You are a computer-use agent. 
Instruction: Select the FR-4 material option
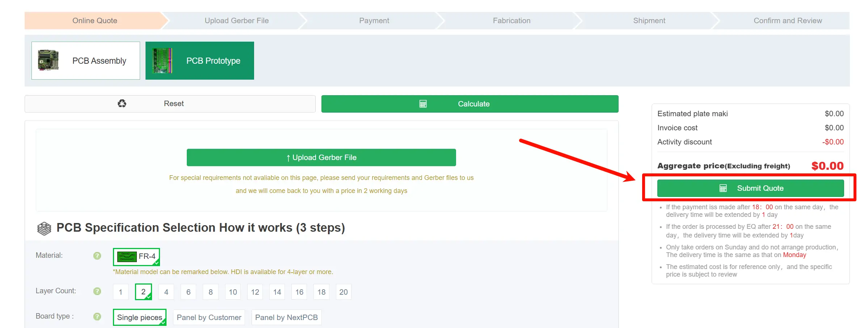click(136, 256)
